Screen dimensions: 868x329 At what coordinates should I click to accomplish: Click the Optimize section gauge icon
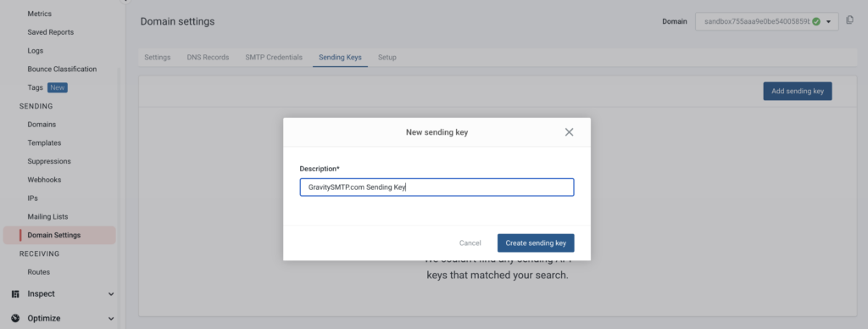pyautogui.click(x=15, y=319)
